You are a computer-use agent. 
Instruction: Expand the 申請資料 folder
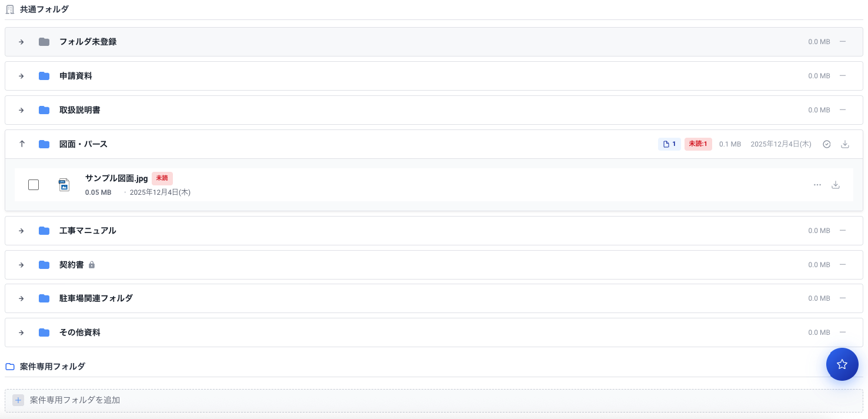coord(21,76)
